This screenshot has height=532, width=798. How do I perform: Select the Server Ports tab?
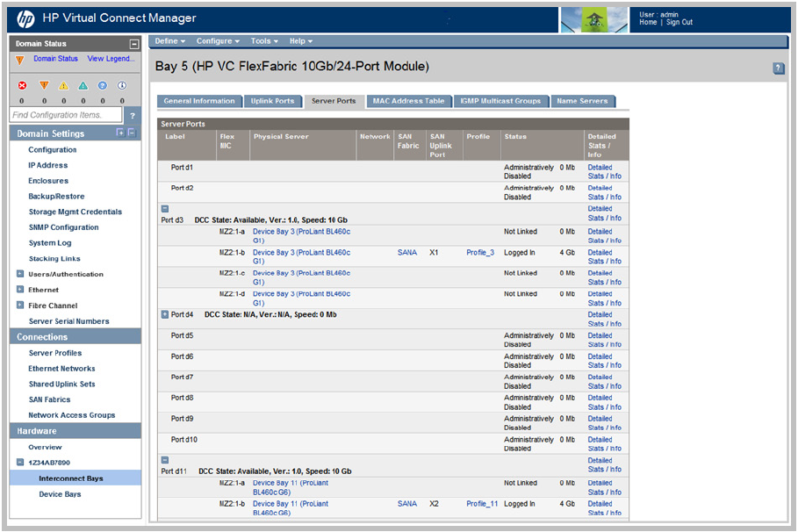point(334,101)
